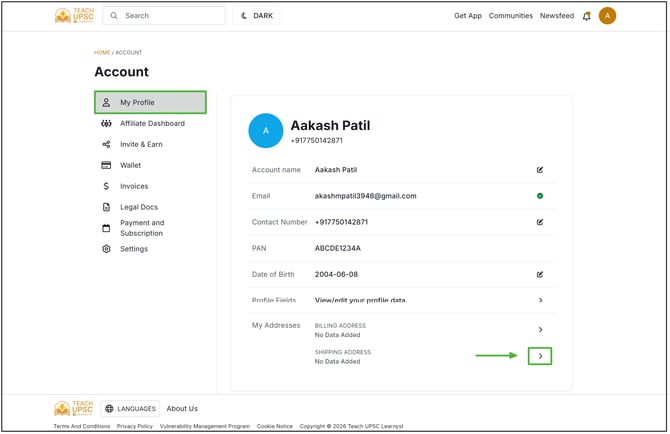Click the Aakash Patil profile heading
The height and width of the screenshot is (434, 670).
[x=331, y=126]
